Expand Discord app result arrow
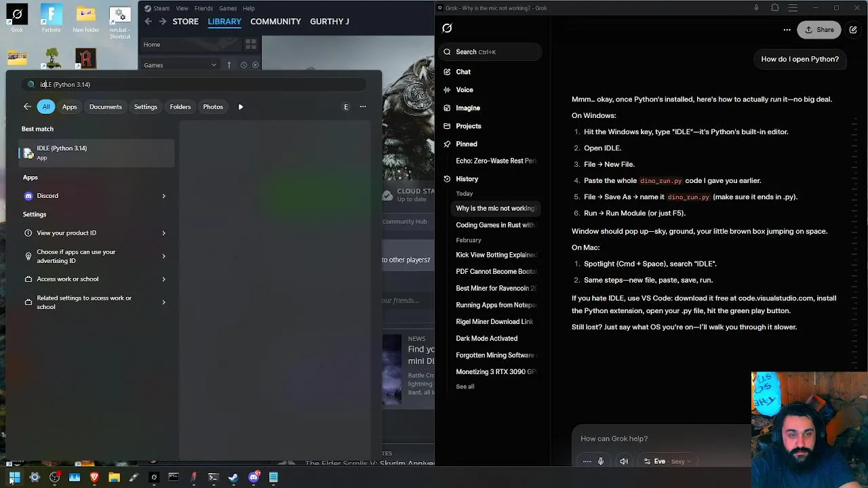This screenshot has height=488, width=868. (x=163, y=196)
